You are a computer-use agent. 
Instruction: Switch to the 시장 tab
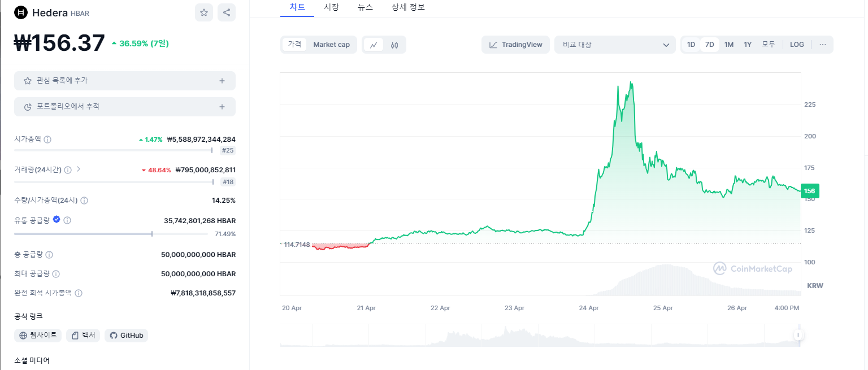pos(331,7)
